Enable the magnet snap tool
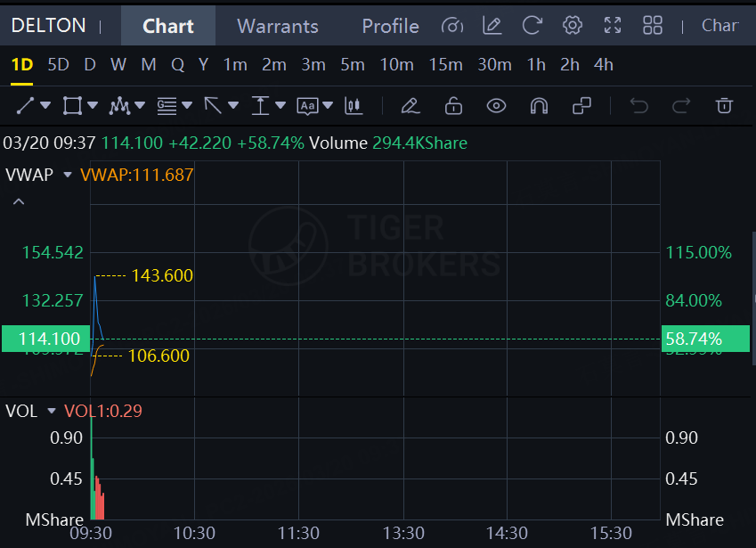 tap(539, 106)
